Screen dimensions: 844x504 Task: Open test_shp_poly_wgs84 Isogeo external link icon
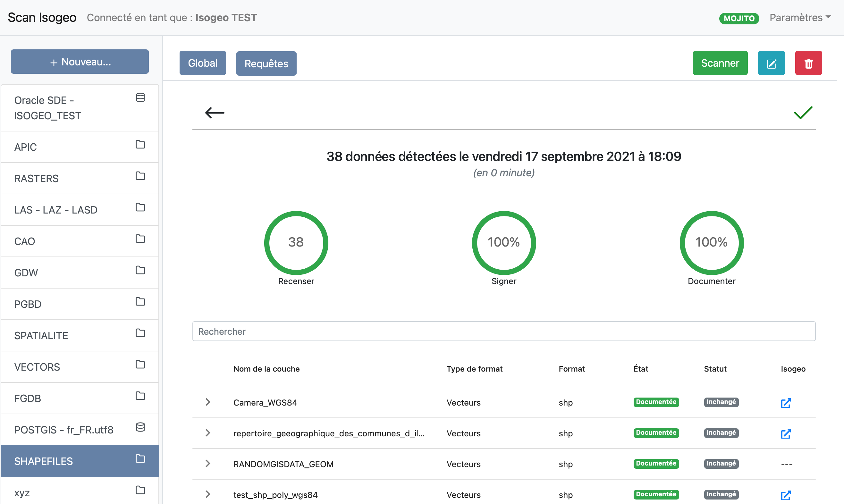785,495
